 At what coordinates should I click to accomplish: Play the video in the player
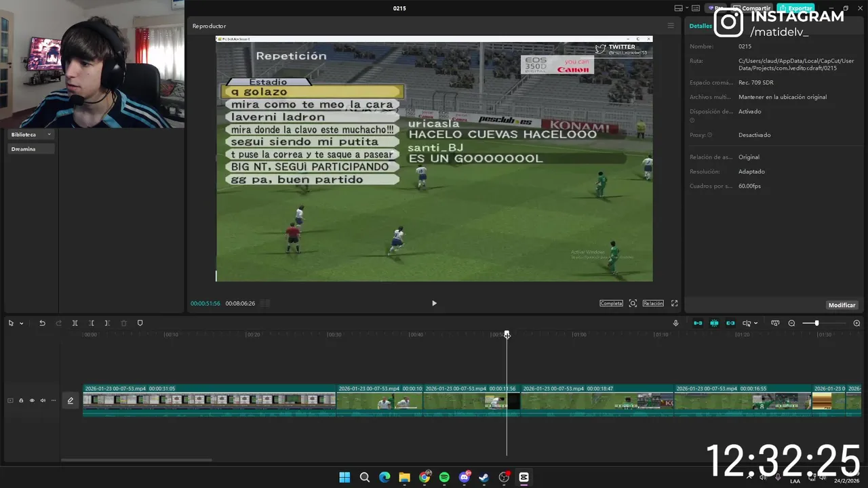point(434,303)
